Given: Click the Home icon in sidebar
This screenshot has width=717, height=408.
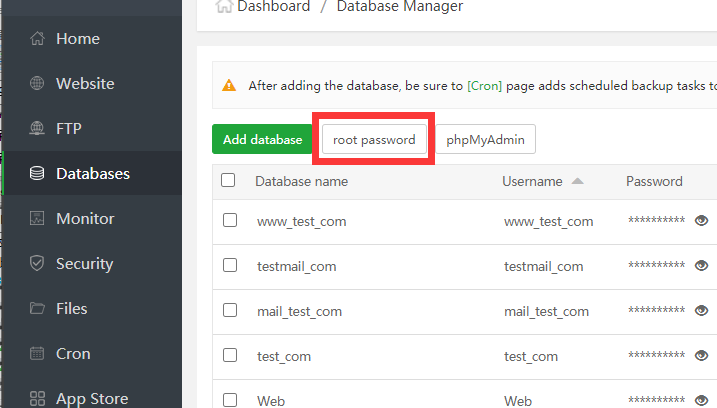Looking at the screenshot, I should click(37, 39).
